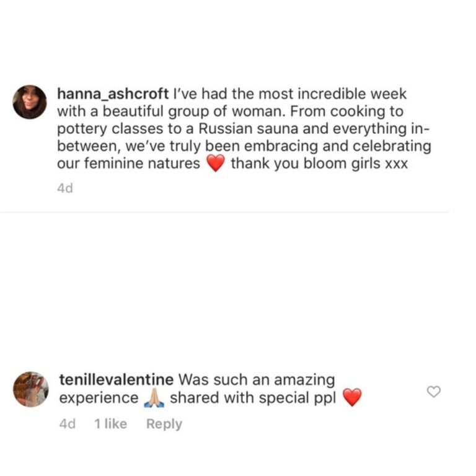Click the red heart emoji after "special ppl"

(351, 398)
